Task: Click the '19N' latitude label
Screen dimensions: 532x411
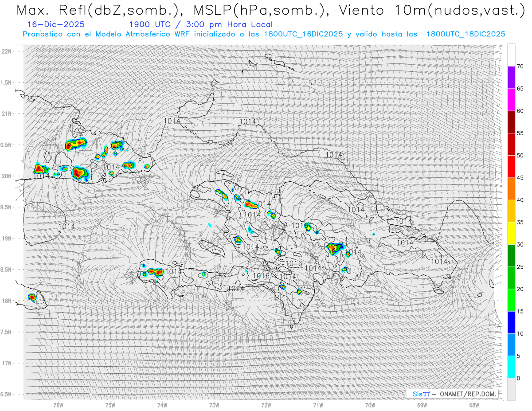Action: pos(6,238)
